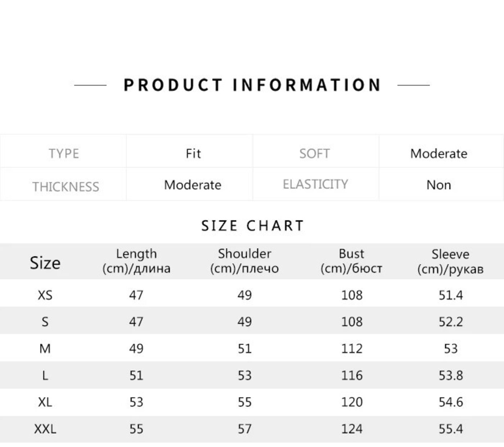504x447 pixels.
Task: Click the PRODUCT INFORMATION heading
Action: (x=252, y=85)
